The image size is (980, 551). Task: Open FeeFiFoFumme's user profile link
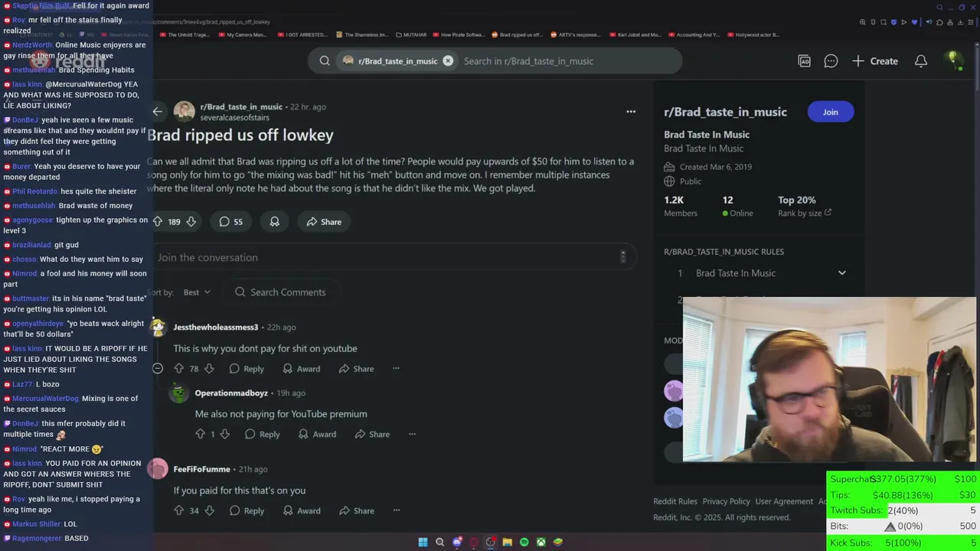(202, 469)
